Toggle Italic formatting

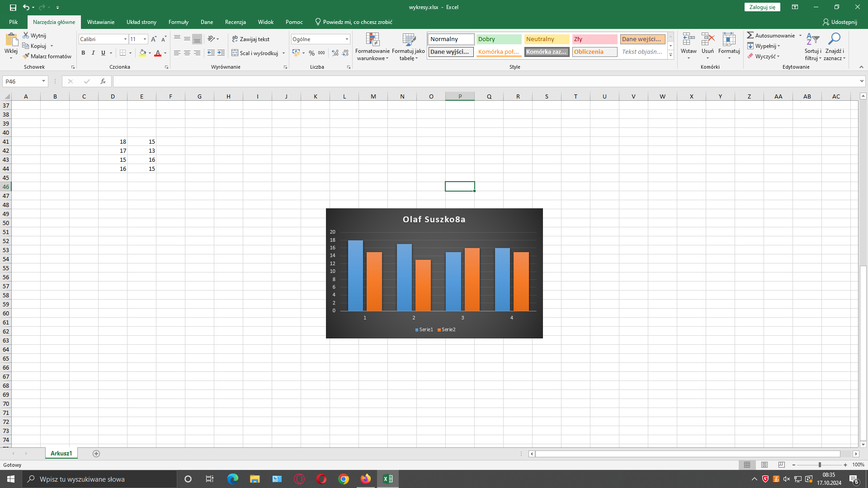coord(93,53)
